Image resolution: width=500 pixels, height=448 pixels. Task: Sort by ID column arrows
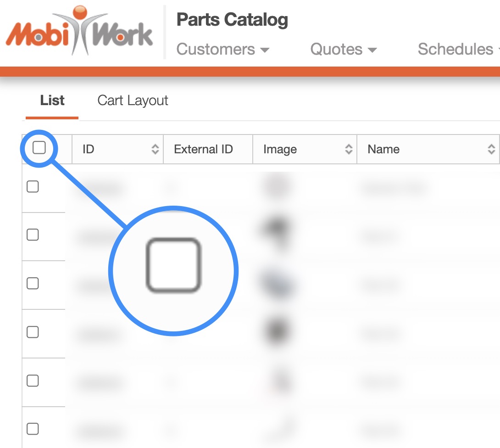(x=155, y=149)
